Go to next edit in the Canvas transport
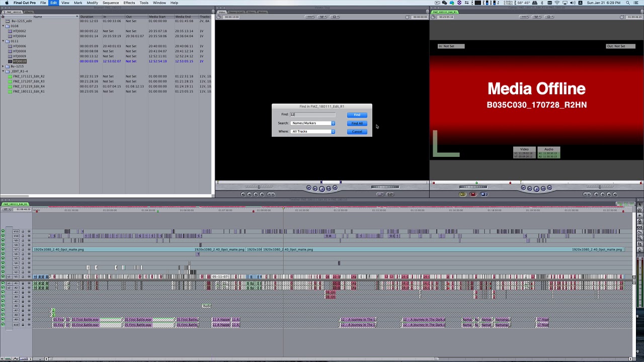 [x=549, y=188]
